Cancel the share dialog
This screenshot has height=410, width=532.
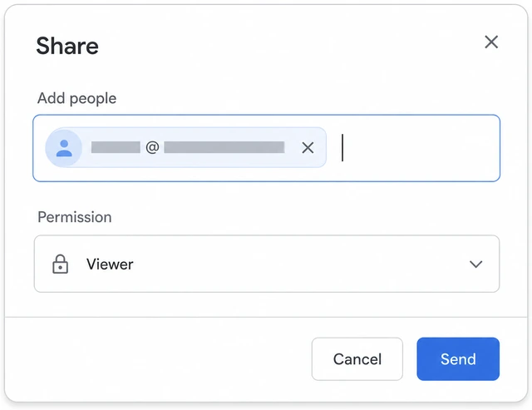pos(357,358)
